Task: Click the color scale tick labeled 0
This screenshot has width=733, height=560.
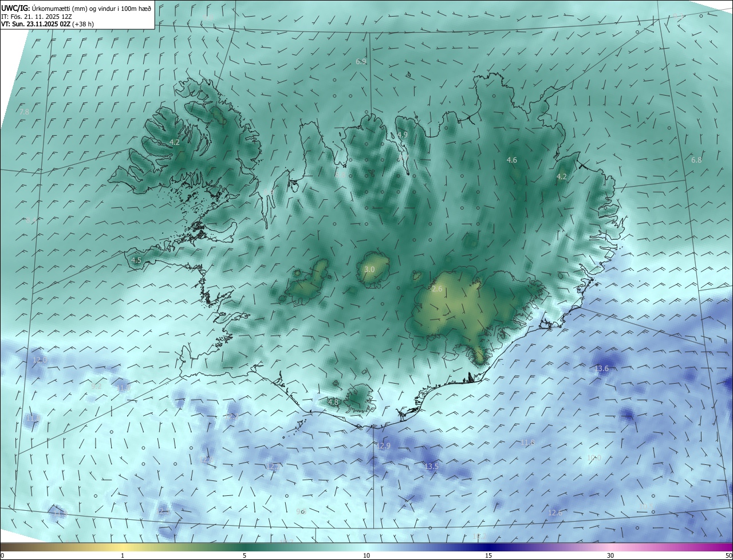Action: click(2, 555)
